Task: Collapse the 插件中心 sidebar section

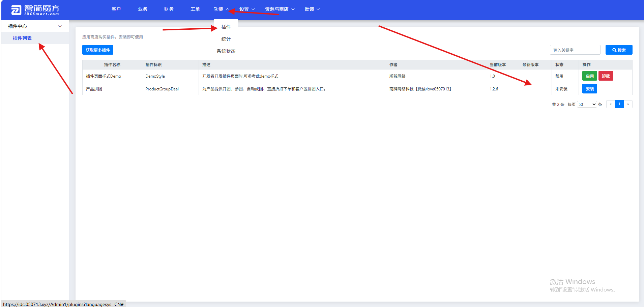Action: point(35,26)
